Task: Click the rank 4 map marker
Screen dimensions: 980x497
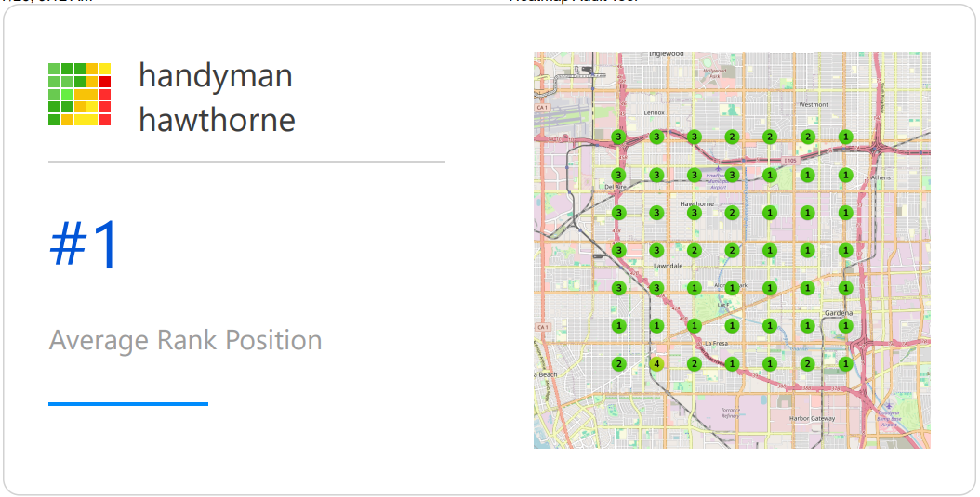Action: click(656, 364)
